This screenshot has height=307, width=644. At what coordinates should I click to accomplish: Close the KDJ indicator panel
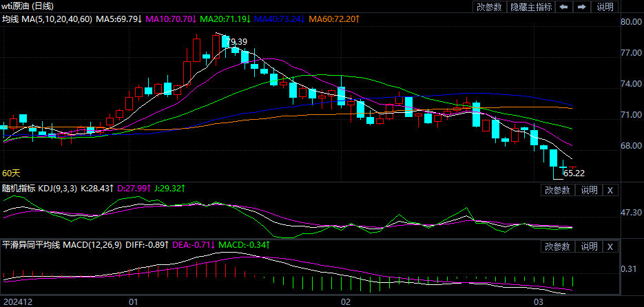coord(610,190)
